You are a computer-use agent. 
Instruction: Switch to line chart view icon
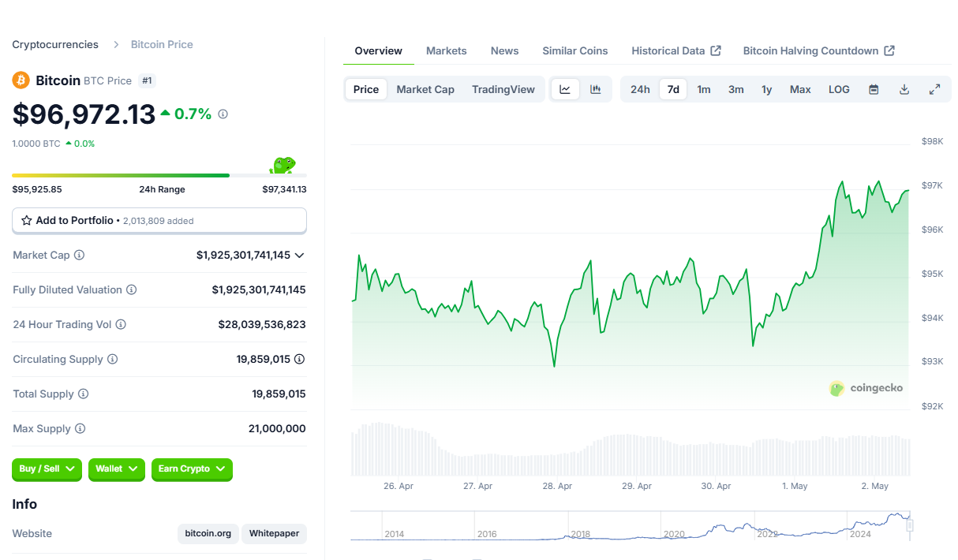pos(565,89)
